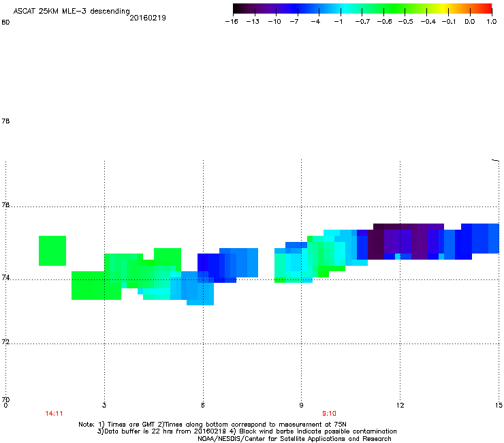This screenshot has width=504, height=443.
Task: Click the colorbar label -0.1
Action: 449,22
